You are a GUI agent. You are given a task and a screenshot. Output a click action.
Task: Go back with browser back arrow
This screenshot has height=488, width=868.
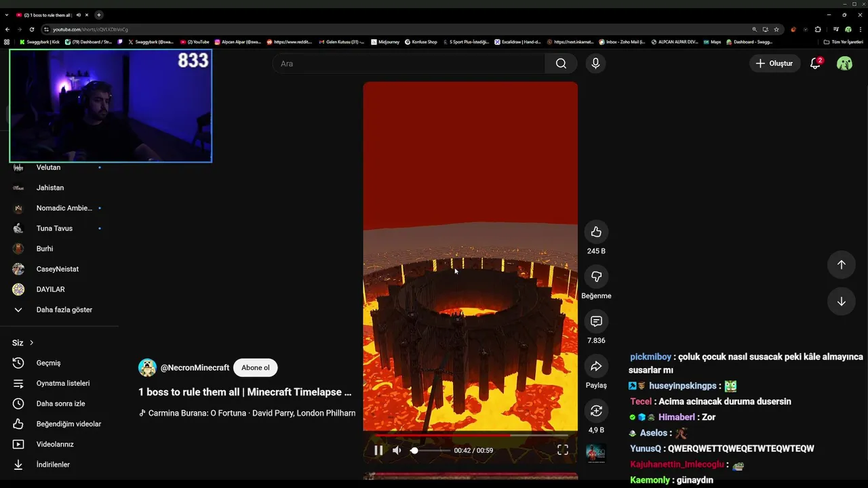[7, 30]
